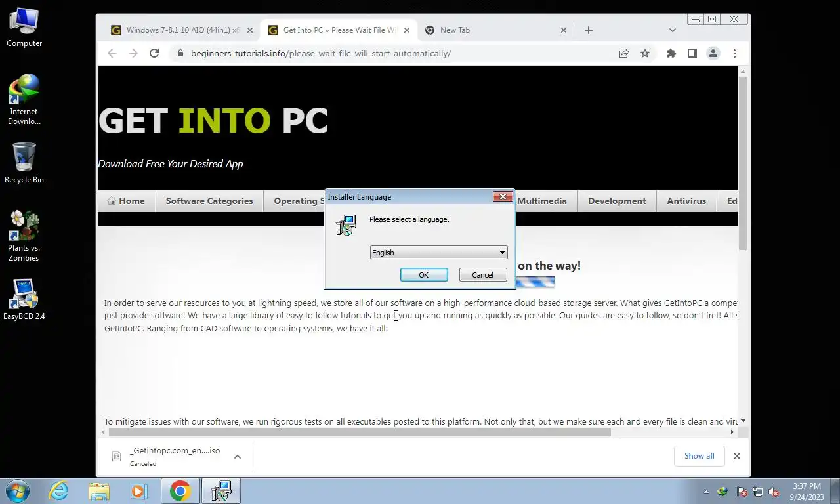The width and height of the screenshot is (840, 504).
Task: Close the Windows 7-8.1 10 AIO tab
Action: [249, 30]
